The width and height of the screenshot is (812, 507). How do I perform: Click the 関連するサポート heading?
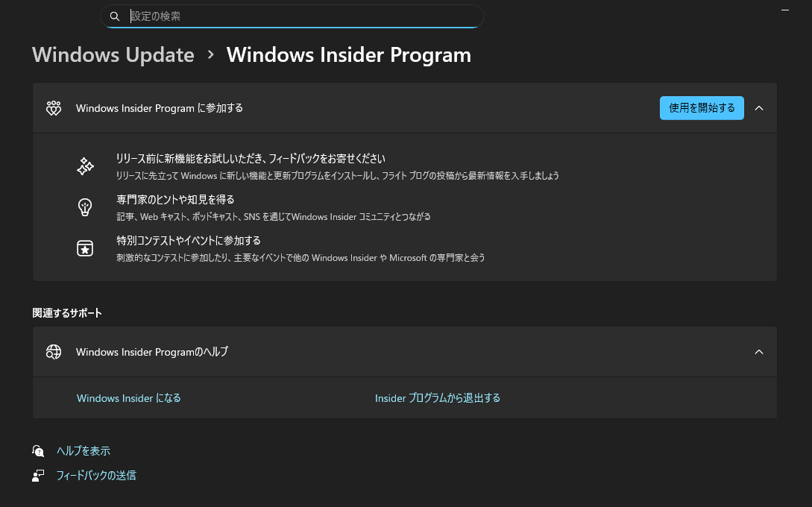pyautogui.click(x=67, y=313)
